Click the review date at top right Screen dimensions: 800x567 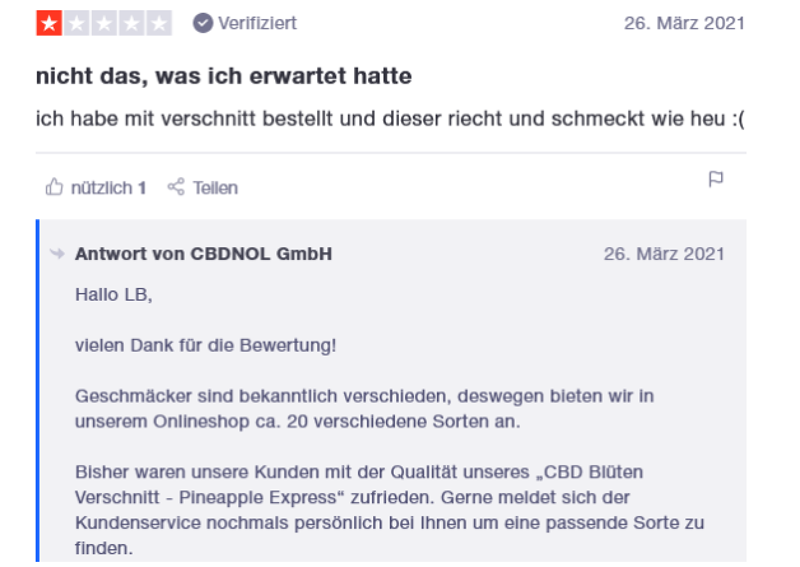pos(684,23)
